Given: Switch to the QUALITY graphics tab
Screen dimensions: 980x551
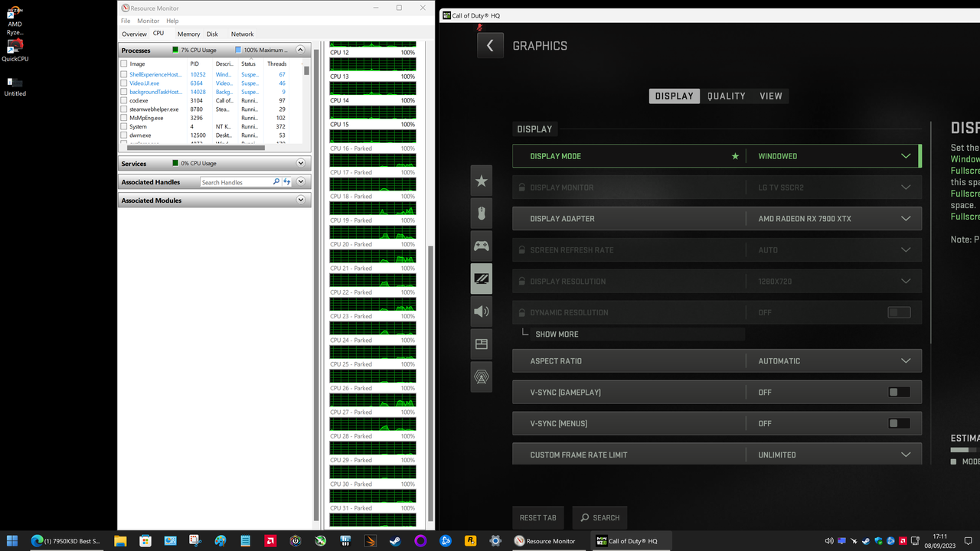Looking at the screenshot, I should pyautogui.click(x=726, y=96).
